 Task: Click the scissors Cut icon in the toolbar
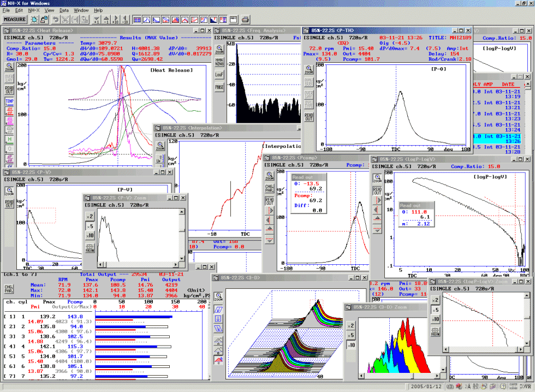point(65,20)
